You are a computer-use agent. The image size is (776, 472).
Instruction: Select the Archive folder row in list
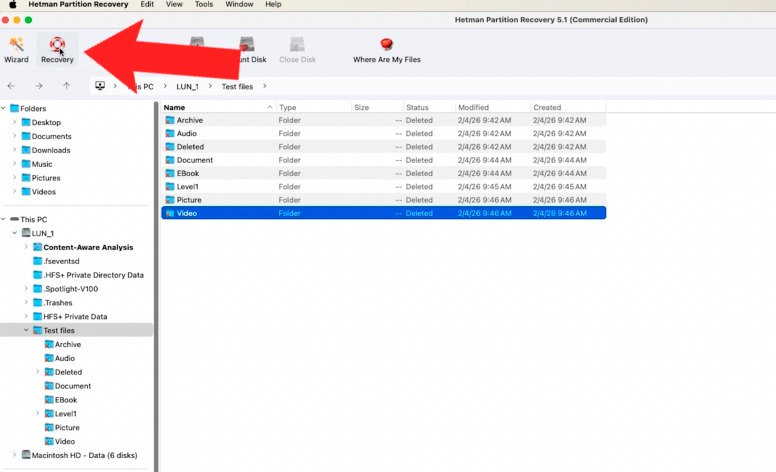point(384,120)
